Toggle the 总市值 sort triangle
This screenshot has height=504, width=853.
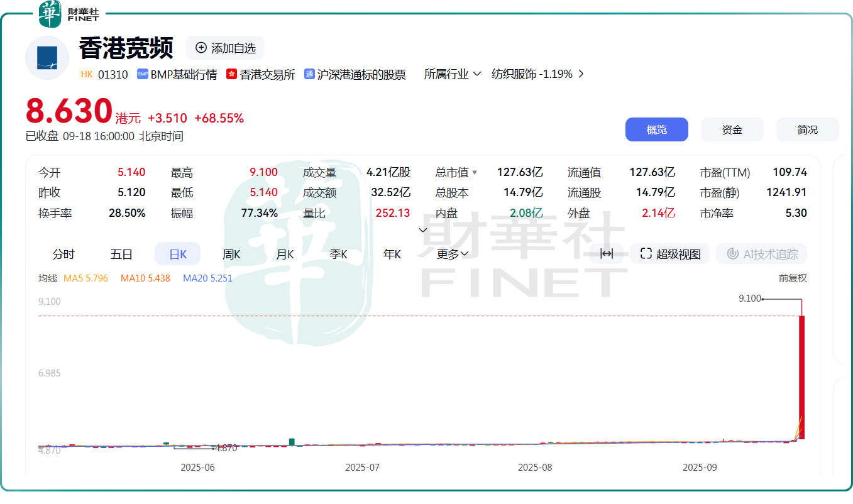coord(475,172)
